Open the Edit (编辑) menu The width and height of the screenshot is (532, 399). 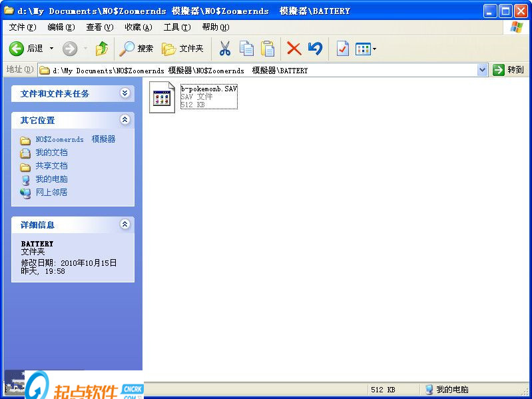[61, 27]
